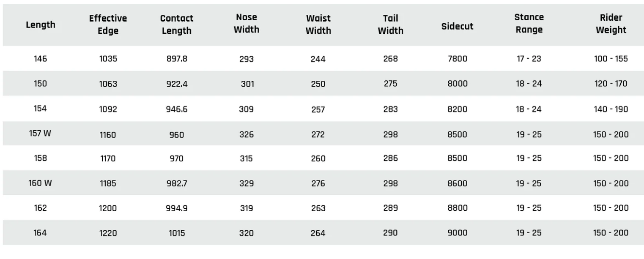Select effective edge value 1220

108,233
